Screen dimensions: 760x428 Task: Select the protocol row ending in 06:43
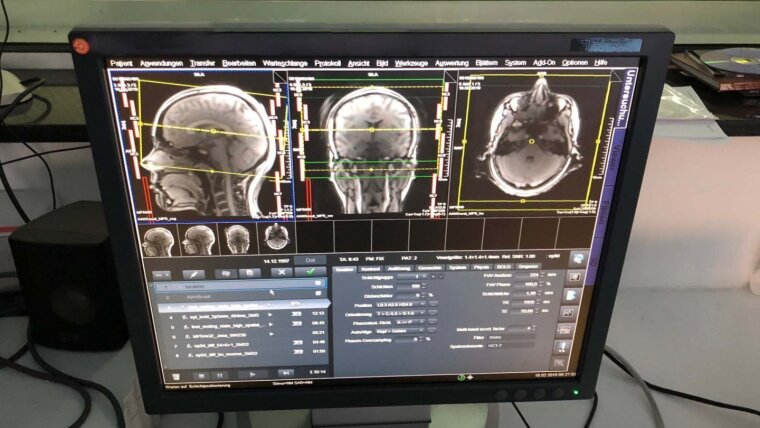(245, 325)
